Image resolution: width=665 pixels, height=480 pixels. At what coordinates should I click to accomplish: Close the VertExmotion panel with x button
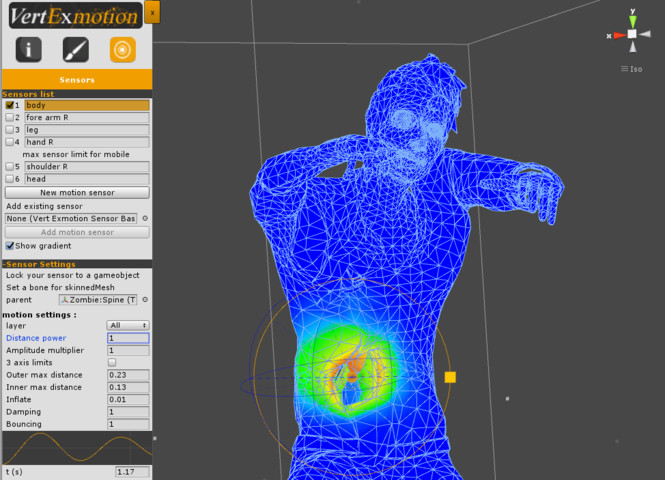pyautogui.click(x=152, y=12)
